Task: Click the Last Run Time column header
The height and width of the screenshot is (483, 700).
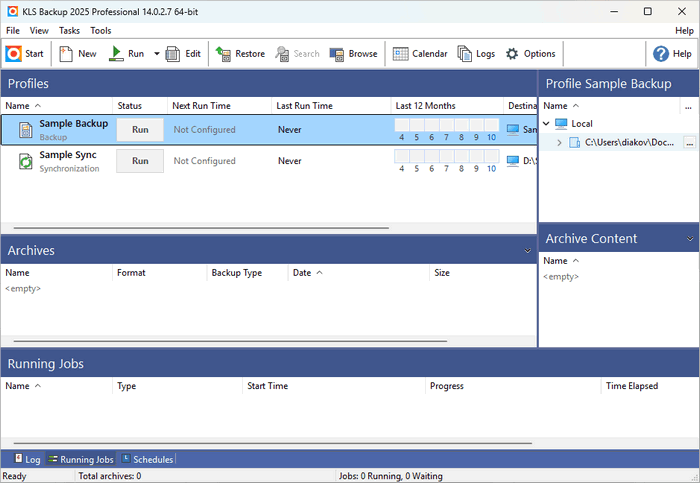Action: pyautogui.click(x=331, y=106)
